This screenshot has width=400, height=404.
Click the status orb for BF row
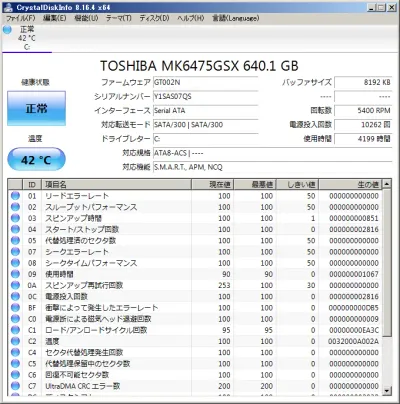point(15,308)
